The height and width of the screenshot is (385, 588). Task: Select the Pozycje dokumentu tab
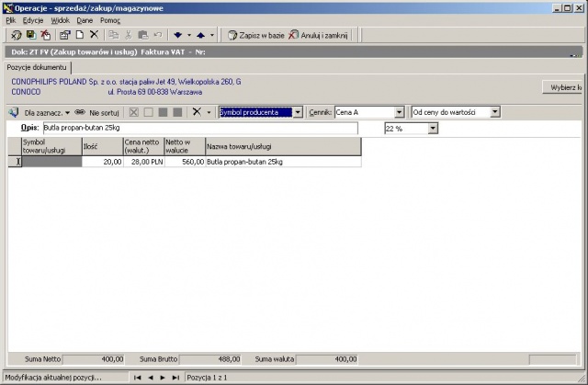coord(37,67)
